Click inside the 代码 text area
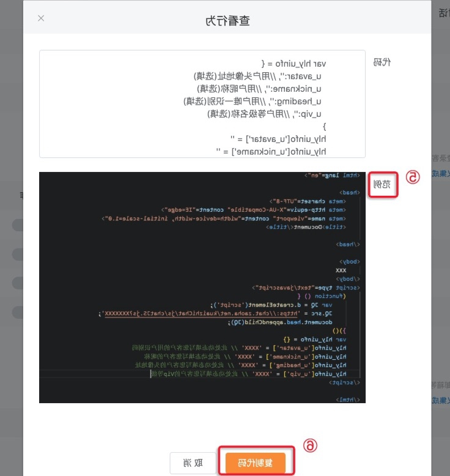 pyautogui.click(x=202, y=104)
